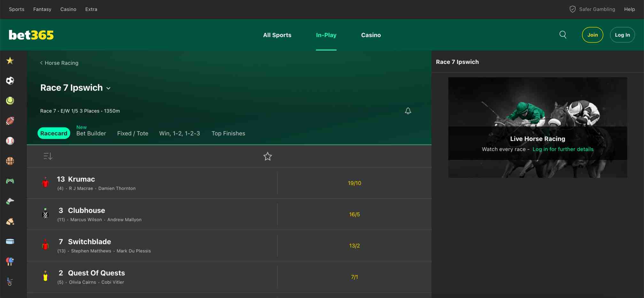Click the Join button
This screenshot has height=298, width=644.
point(592,35)
